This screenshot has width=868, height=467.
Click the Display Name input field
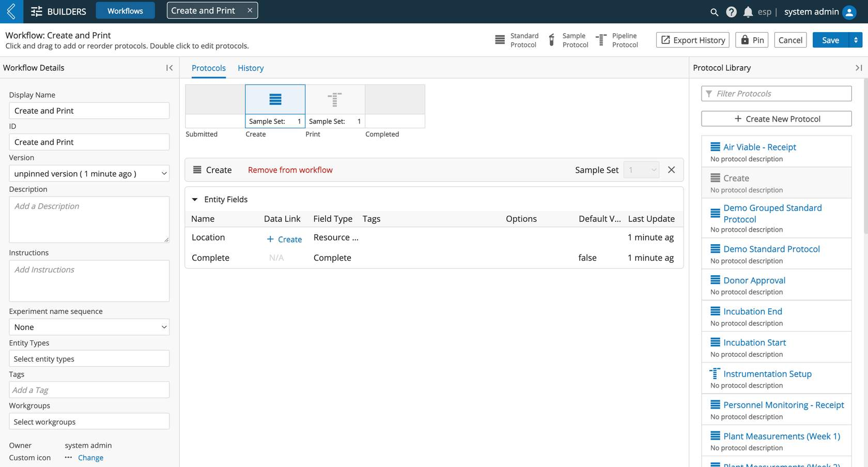tap(89, 111)
